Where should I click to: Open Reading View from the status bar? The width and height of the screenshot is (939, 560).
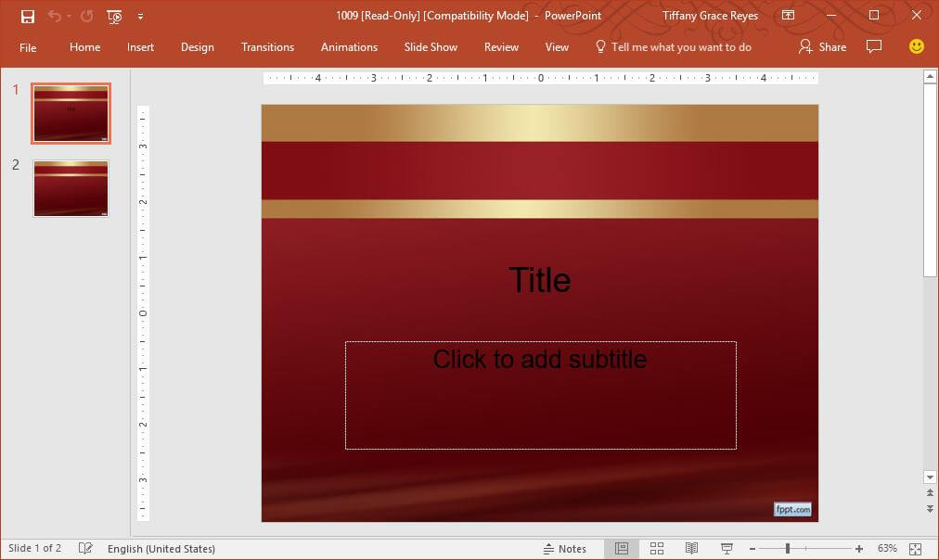pyautogui.click(x=690, y=548)
